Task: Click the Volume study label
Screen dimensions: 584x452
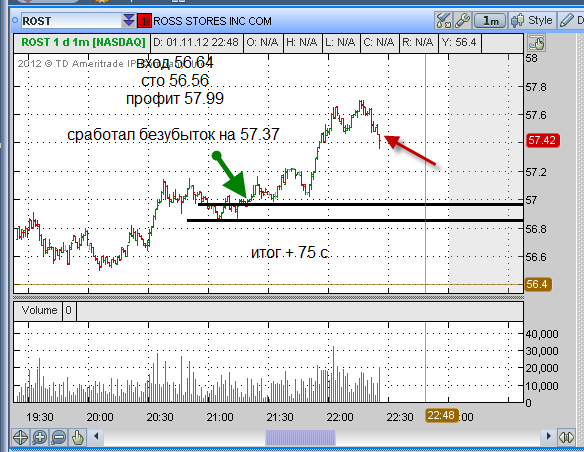Action: [39, 310]
